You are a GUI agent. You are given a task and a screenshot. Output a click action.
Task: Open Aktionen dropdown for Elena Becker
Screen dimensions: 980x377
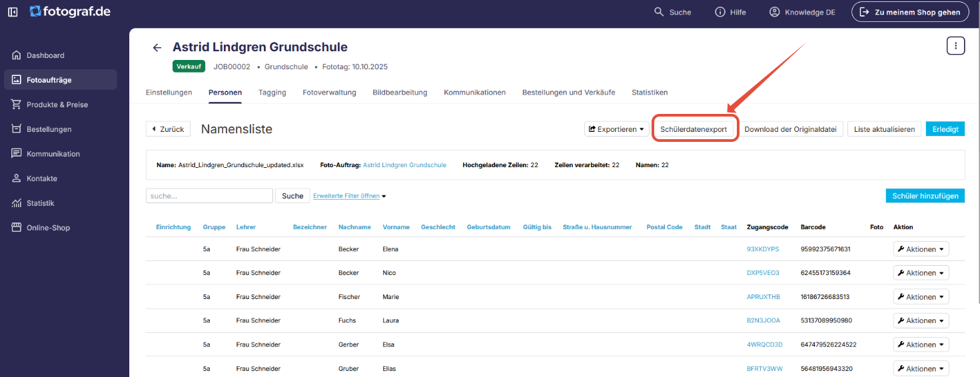click(x=921, y=249)
